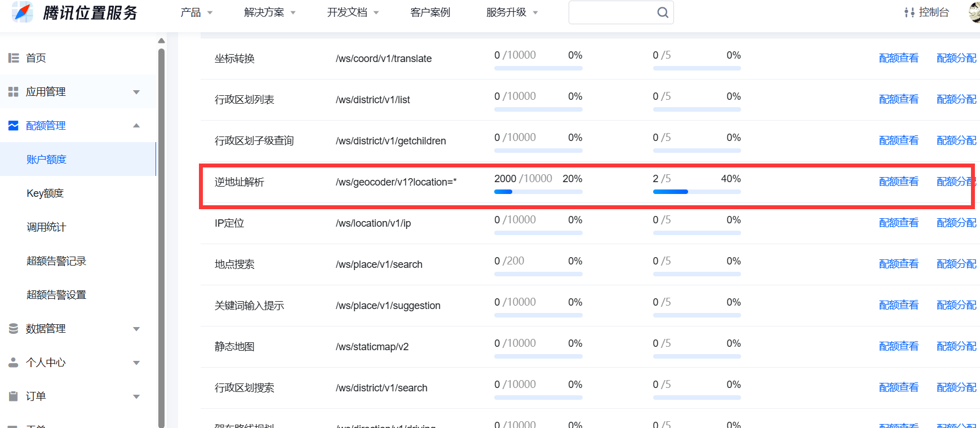The image size is (980, 428).
Task: Click 逆地址解析 concurrency 2/5 progress bar
Action: click(697, 192)
